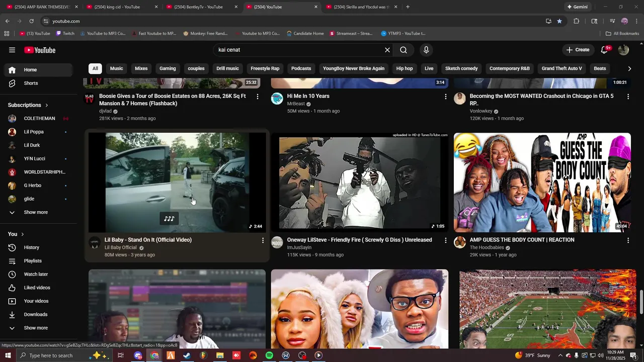Viewport: 644px width, 362px height.
Task: Select the Music filter chip
Action: coord(116,68)
